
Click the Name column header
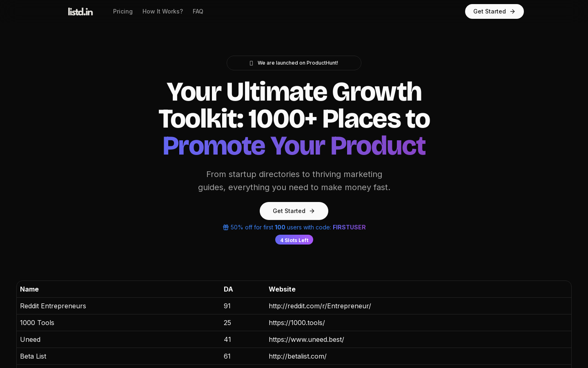(x=29, y=289)
